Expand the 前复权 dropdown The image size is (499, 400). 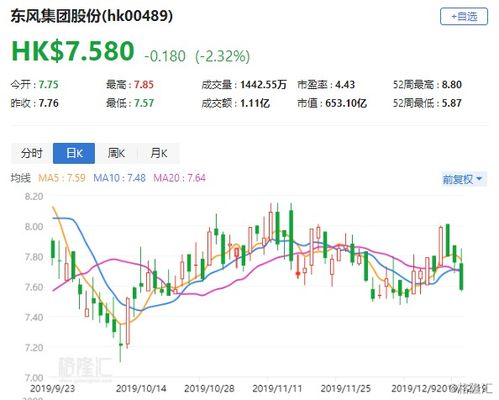(464, 179)
